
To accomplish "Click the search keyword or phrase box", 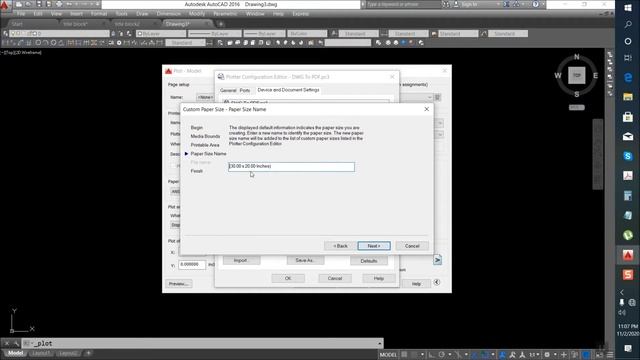I will point(403,4).
